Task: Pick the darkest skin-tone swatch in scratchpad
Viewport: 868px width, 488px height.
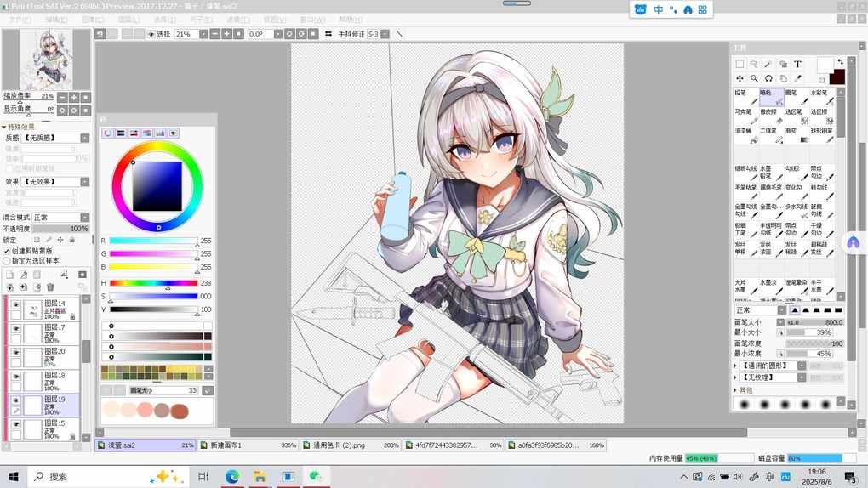Action: [x=180, y=411]
